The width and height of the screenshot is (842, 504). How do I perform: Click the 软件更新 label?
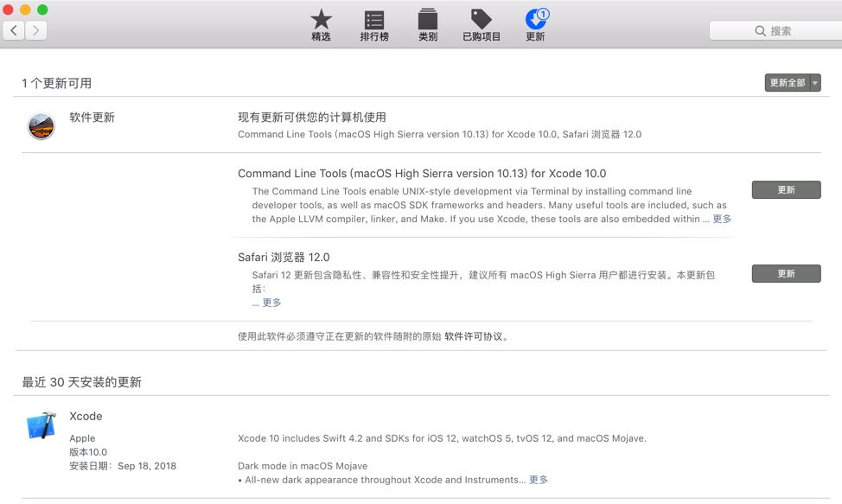[x=92, y=117]
